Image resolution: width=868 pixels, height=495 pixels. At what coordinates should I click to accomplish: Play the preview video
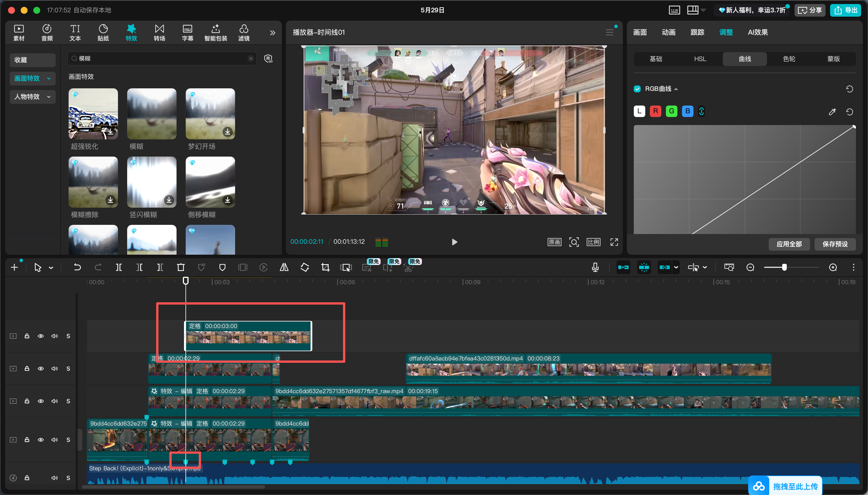tap(454, 242)
